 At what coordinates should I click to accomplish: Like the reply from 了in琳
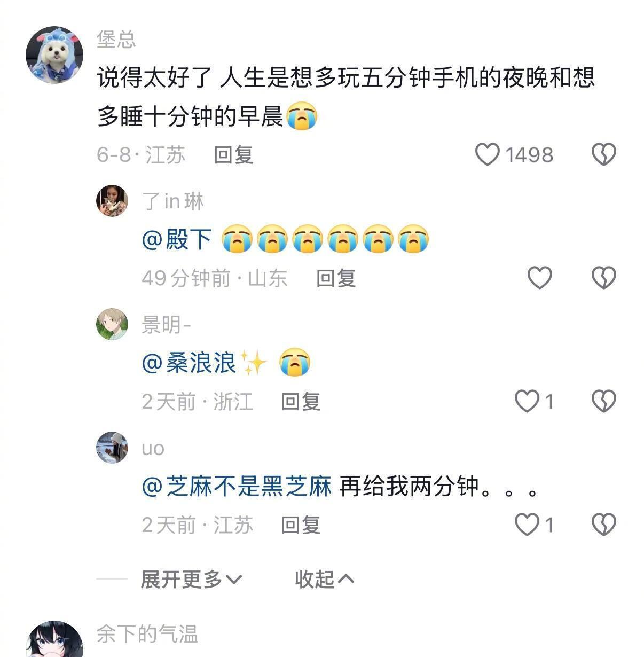point(539,278)
